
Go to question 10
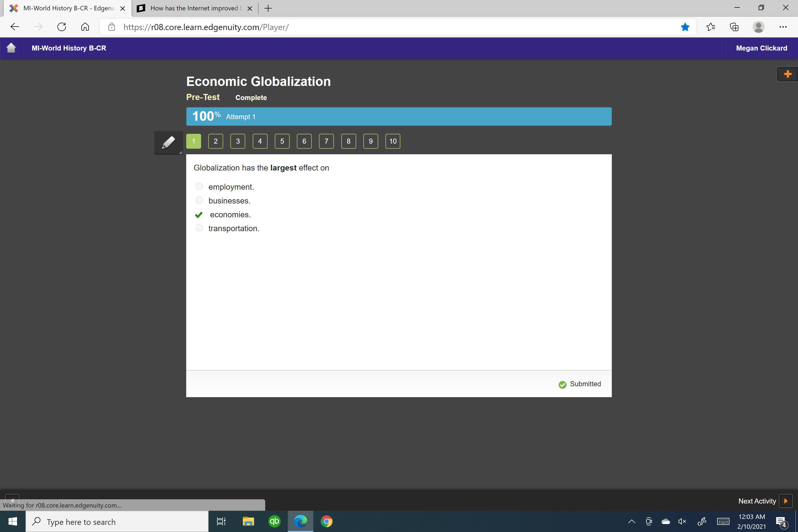[x=393, y=141]
